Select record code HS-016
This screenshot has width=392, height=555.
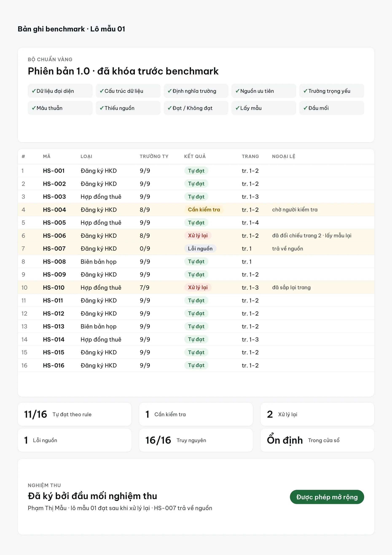click(54, 365)
